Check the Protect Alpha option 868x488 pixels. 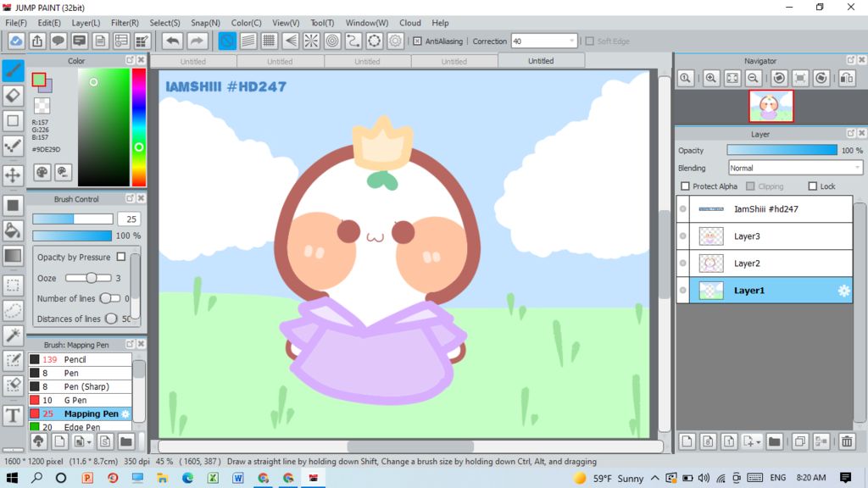[x=685, y=186]
